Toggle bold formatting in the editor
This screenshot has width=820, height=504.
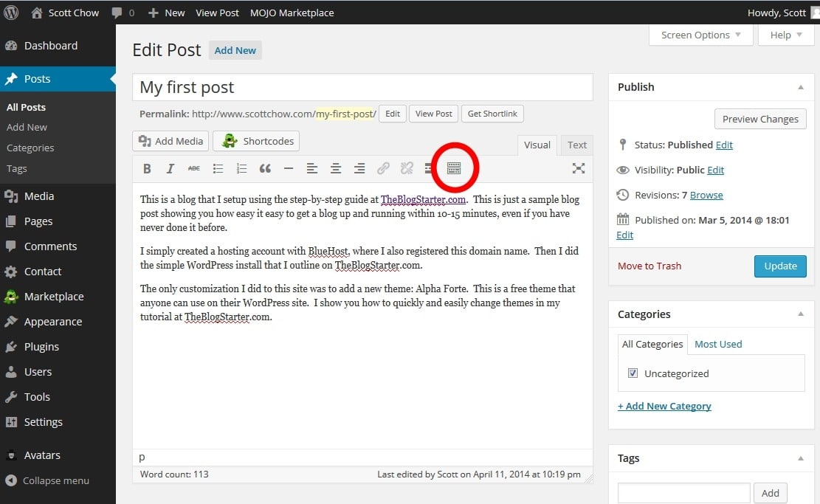tap(147, 168)
